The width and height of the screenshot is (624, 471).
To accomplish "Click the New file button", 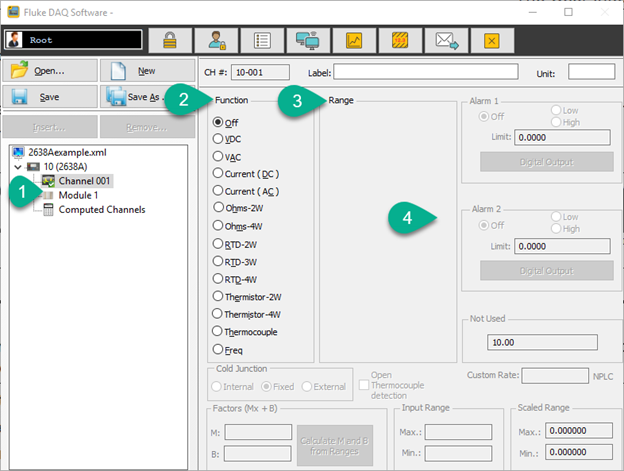I will [147, 71].
